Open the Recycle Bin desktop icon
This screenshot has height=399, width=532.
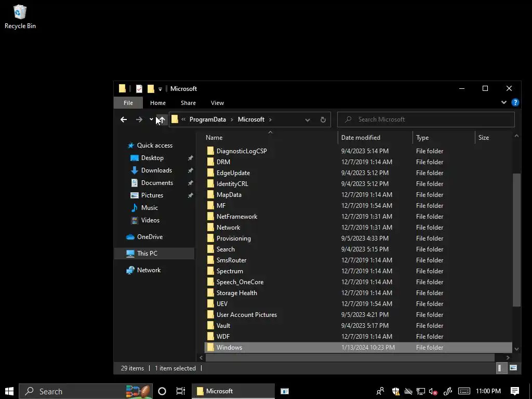20,17
